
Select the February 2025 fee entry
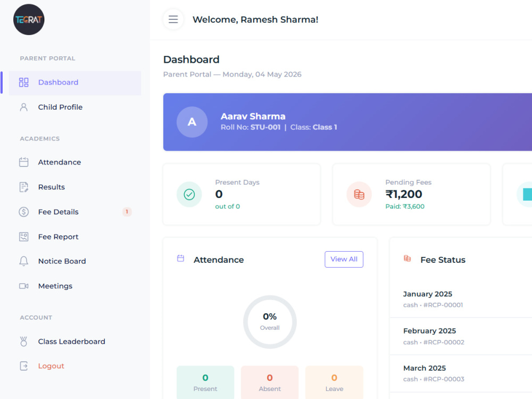(461, 336)
